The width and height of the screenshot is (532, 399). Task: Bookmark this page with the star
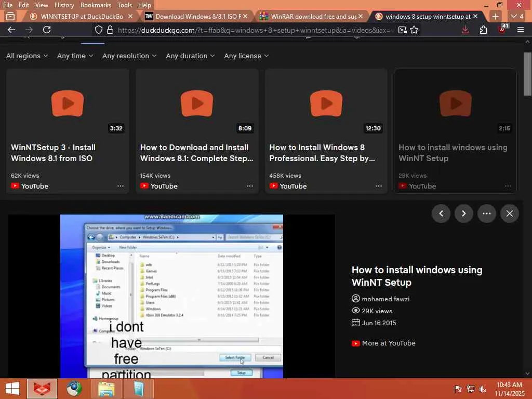click(x=414, y=30)
